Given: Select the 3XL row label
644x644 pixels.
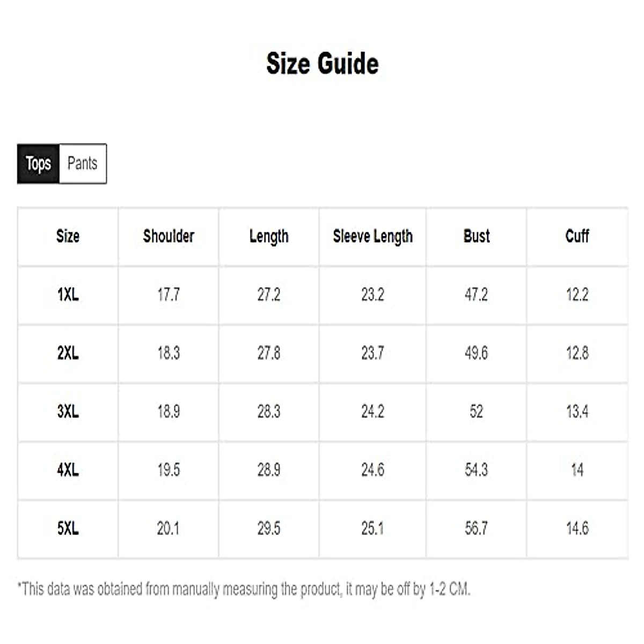Looking at the screenshot, I should pyautogui.click(x=68, y=412).
